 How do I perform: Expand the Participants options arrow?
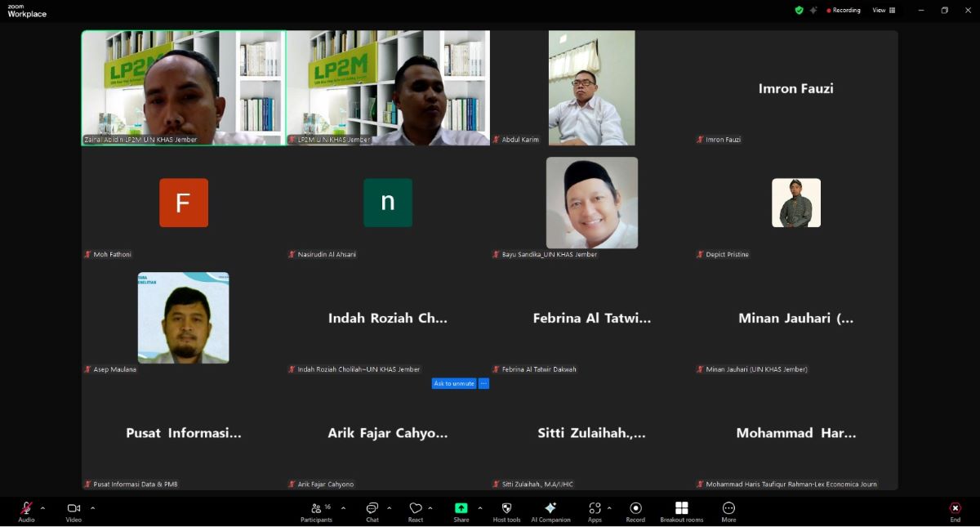343,507
